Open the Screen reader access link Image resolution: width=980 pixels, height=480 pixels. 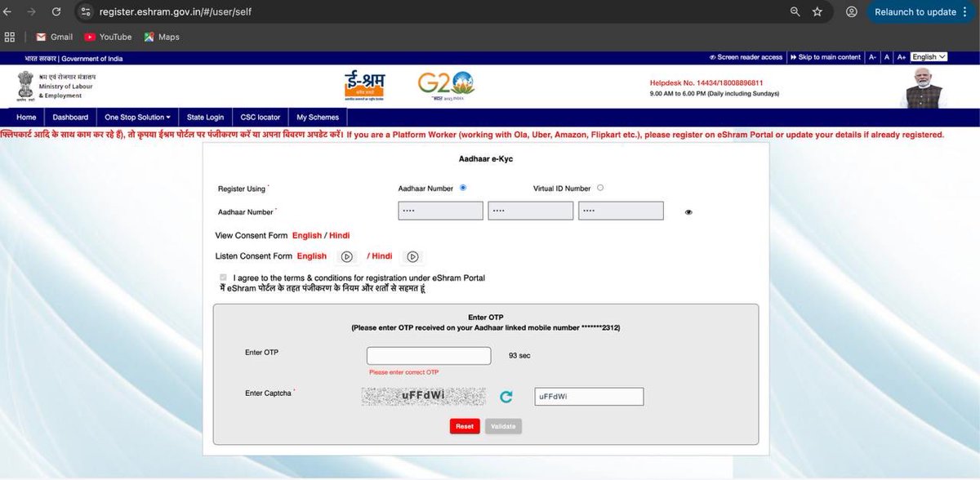[x=746, y=57]
